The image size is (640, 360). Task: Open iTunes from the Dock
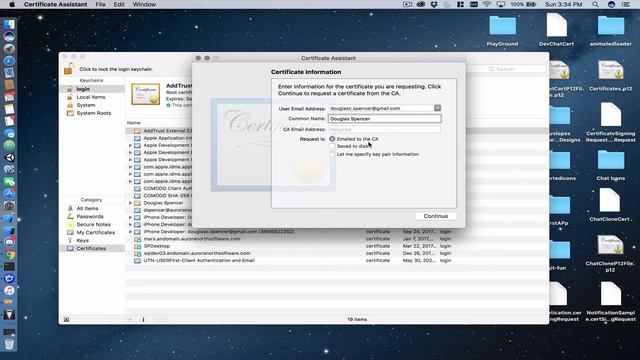(9, 291)
